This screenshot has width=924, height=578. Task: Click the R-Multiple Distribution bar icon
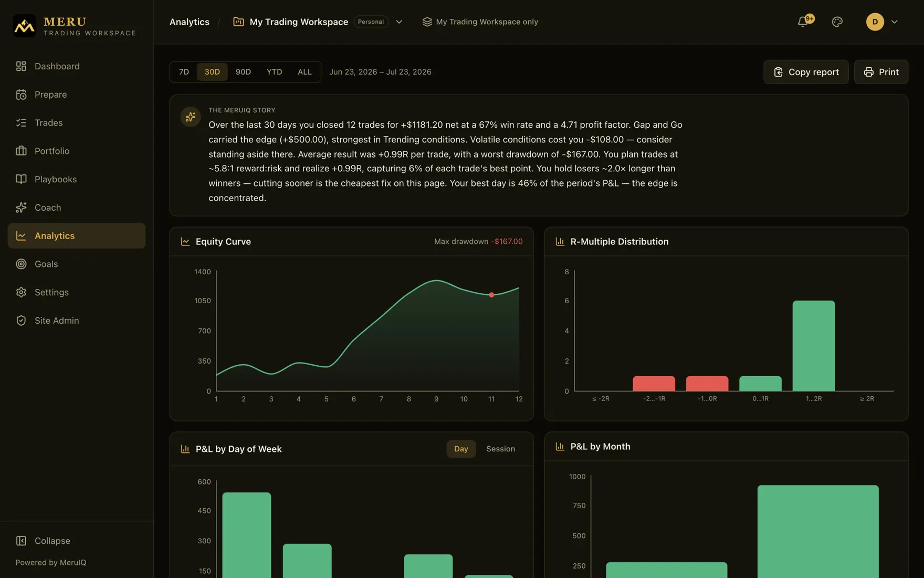560,242
